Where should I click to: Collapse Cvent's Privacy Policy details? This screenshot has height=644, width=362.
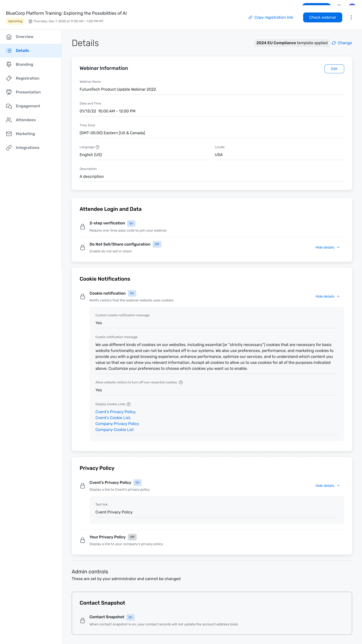click(327, 486)
